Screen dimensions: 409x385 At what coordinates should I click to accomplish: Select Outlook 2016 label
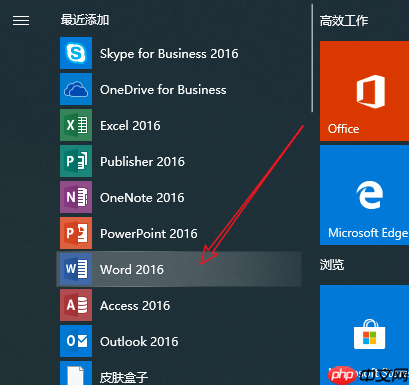139,342
